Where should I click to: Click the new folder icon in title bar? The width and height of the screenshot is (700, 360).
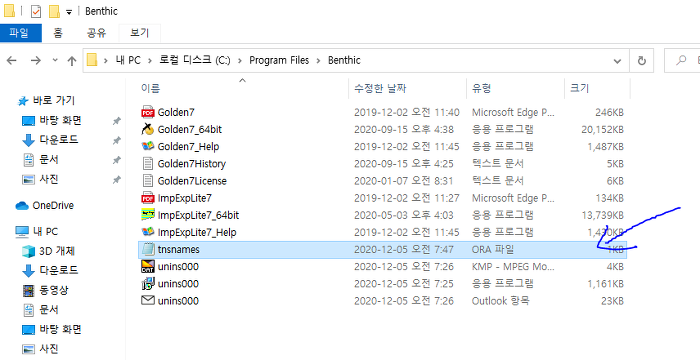pyautogui.click(x=54, y=11)
